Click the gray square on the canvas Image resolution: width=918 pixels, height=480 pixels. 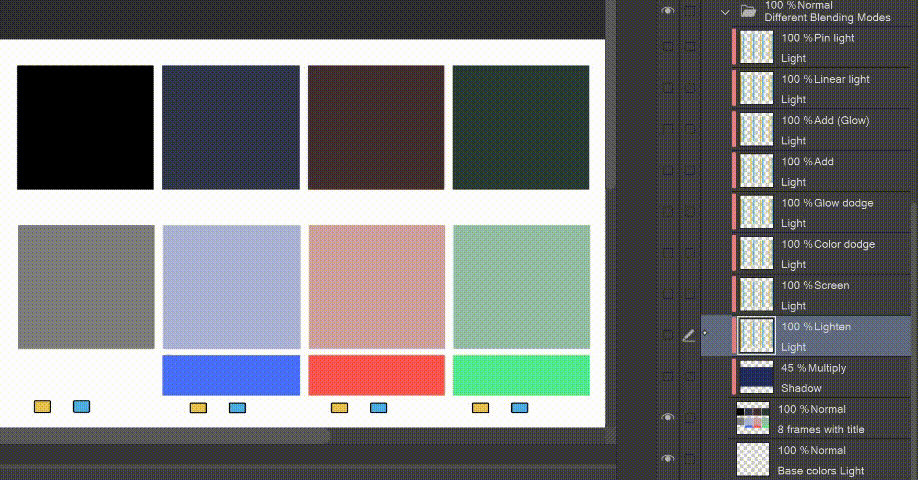(86, 287)
